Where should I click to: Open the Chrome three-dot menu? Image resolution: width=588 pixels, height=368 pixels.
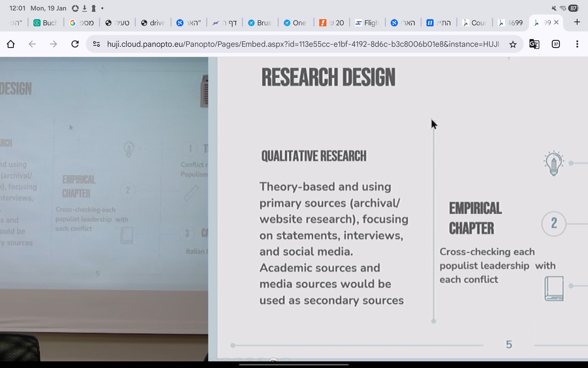tap(577, 44)
